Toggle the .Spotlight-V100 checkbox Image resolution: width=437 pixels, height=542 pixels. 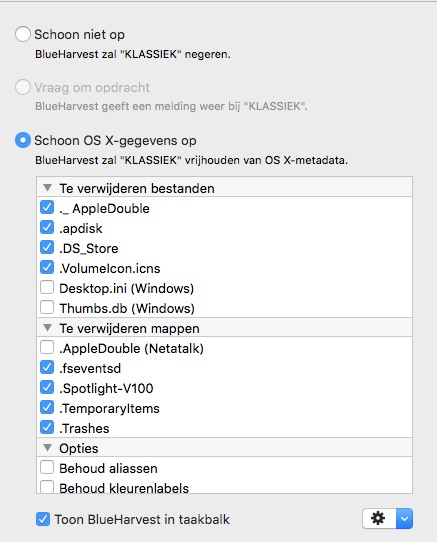coord(47,387)
